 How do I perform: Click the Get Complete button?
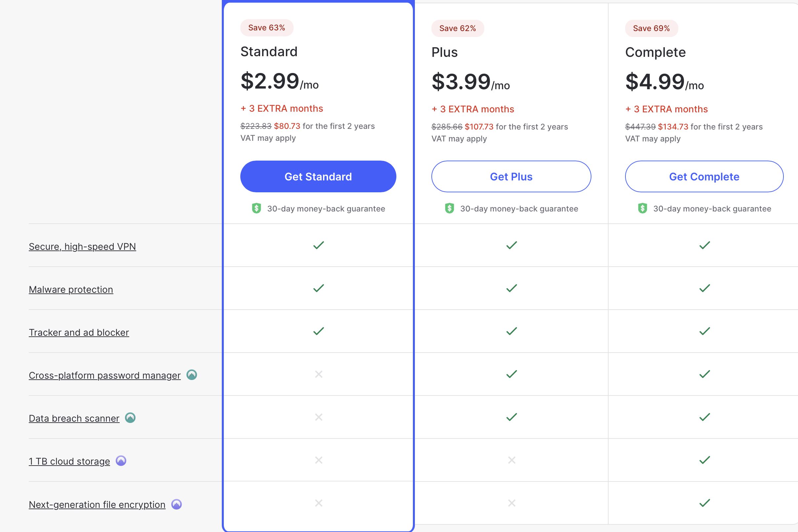[704, 176]
